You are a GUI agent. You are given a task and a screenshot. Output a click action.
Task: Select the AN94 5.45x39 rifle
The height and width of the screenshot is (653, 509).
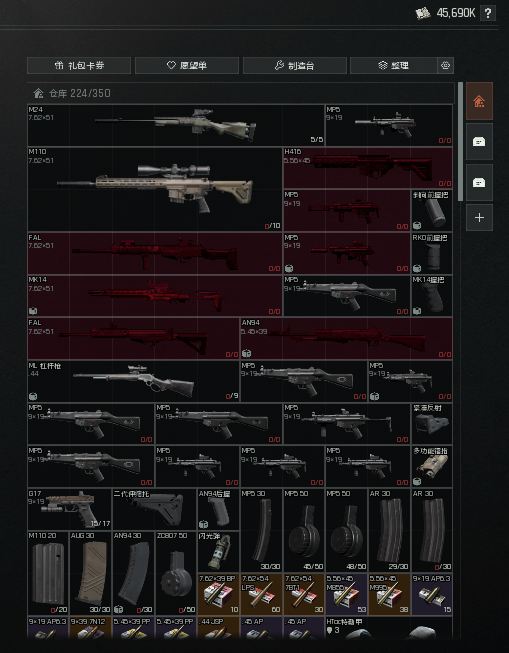click(x=347, y=338)
